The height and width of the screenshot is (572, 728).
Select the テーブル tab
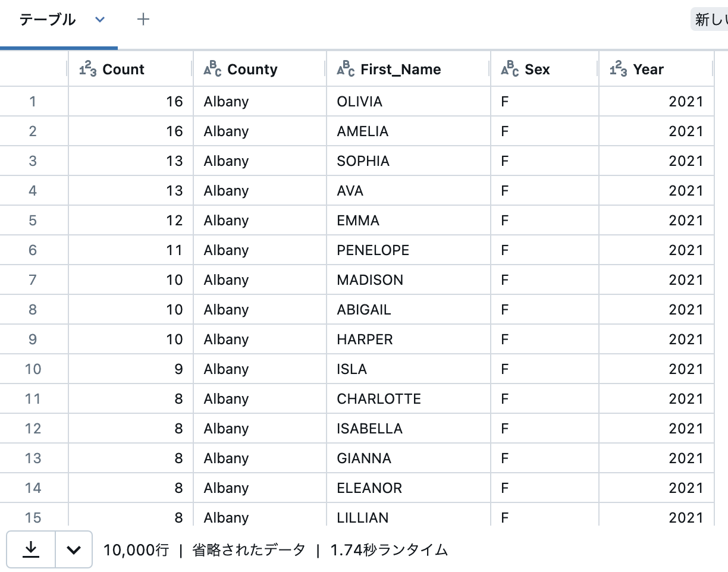click(48, 20)
